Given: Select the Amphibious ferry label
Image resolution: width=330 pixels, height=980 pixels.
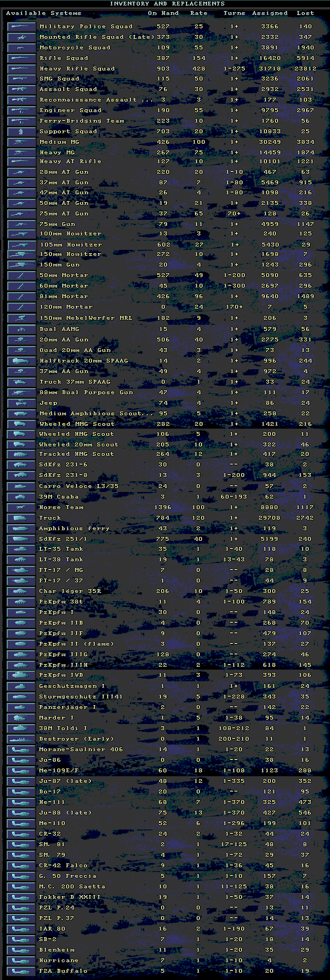Looking at the screenshot, I should [74, 529].
